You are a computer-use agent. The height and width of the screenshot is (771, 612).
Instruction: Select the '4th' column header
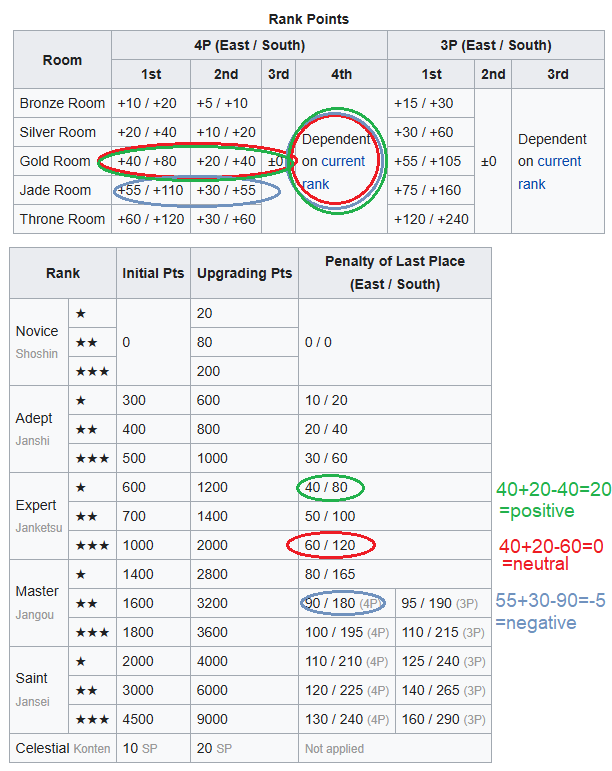341,74
